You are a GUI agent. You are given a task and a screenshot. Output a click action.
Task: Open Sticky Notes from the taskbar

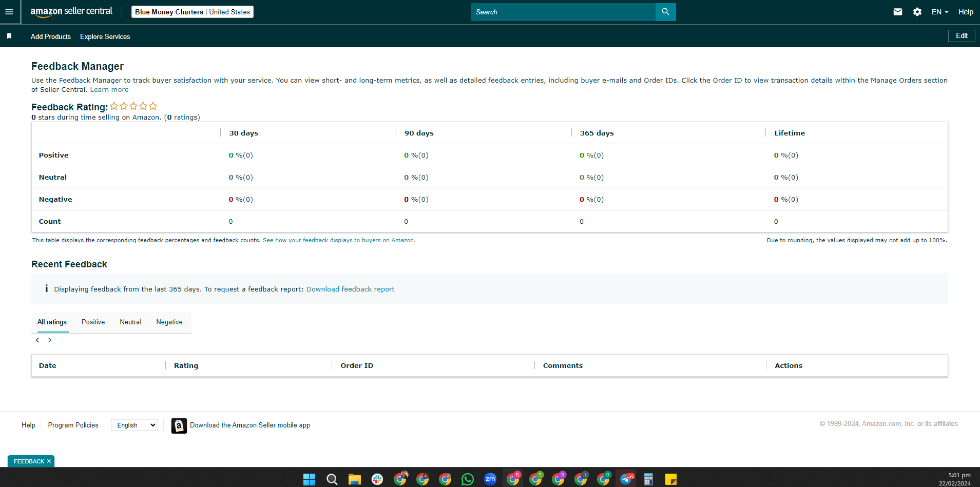[671, 479]
